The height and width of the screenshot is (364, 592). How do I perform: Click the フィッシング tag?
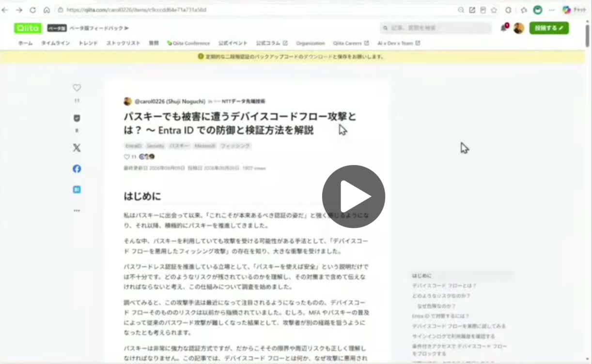pyautogui.click(x=235, y=146)
